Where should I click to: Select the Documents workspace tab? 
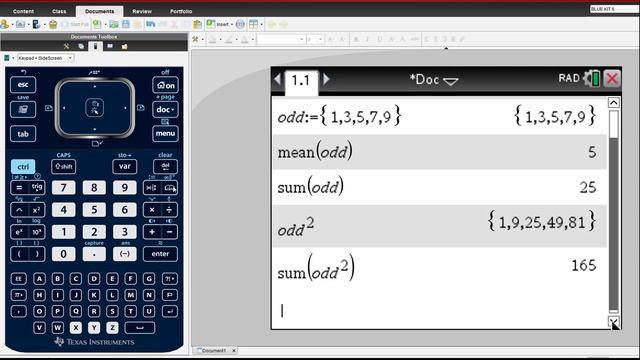pos(100,11)
